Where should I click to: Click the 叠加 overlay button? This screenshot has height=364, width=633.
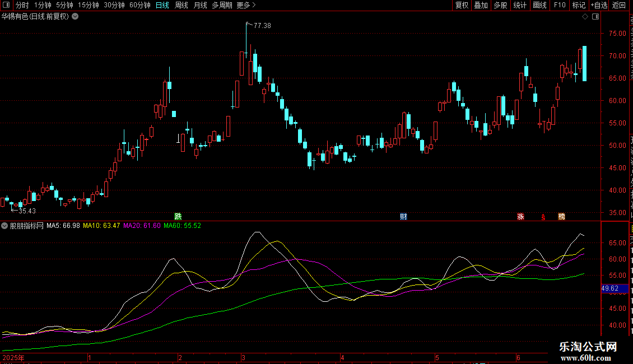pyautogui.click(x=481, y=5)
